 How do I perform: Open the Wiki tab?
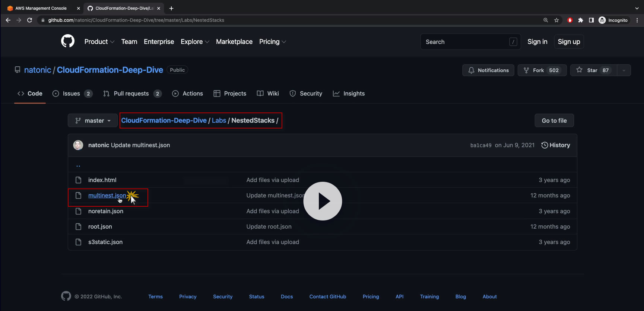coord(268,93)
